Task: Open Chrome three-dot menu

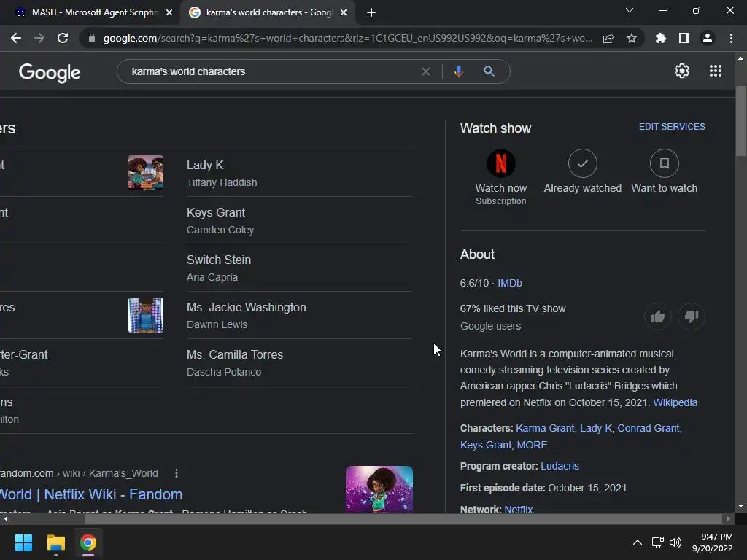Action: [731, 38]
